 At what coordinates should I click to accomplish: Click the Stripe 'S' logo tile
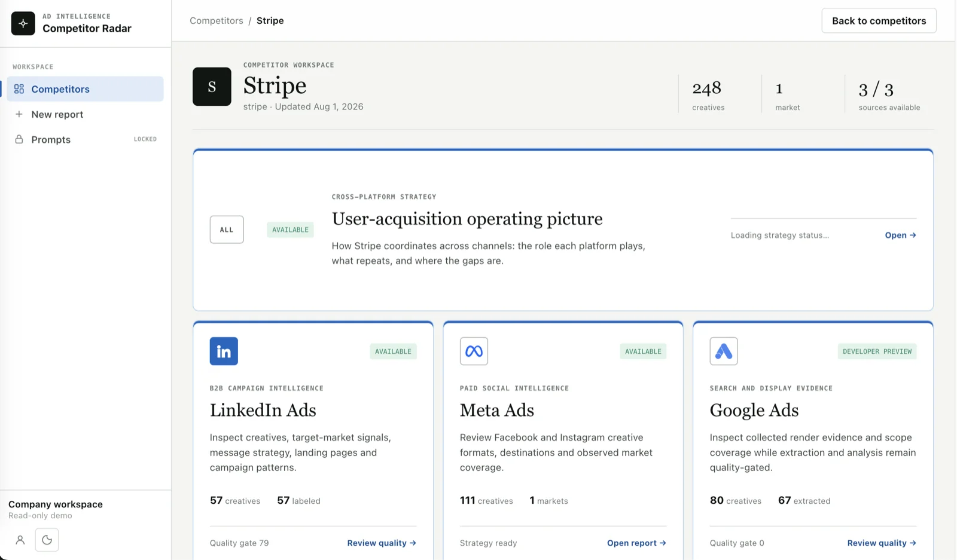(x=212, y=87)
